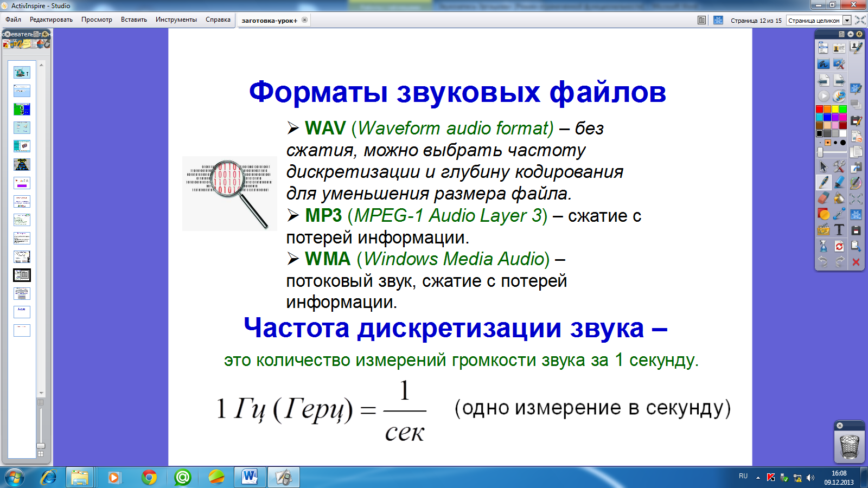Open Annotate over Desktop tool
Screen dimensions: 868x488
coord(823,64)
